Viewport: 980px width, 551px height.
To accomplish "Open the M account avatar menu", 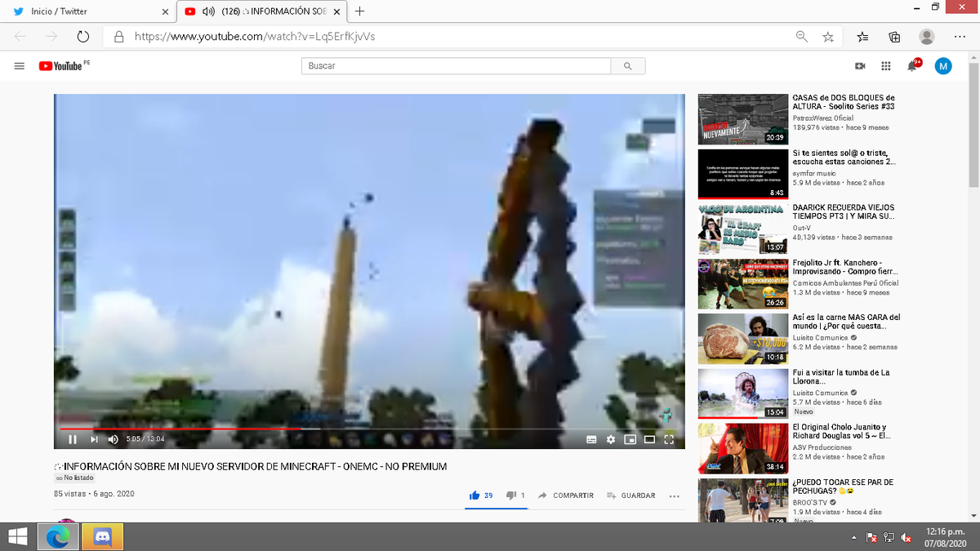I will pos(943,66).
